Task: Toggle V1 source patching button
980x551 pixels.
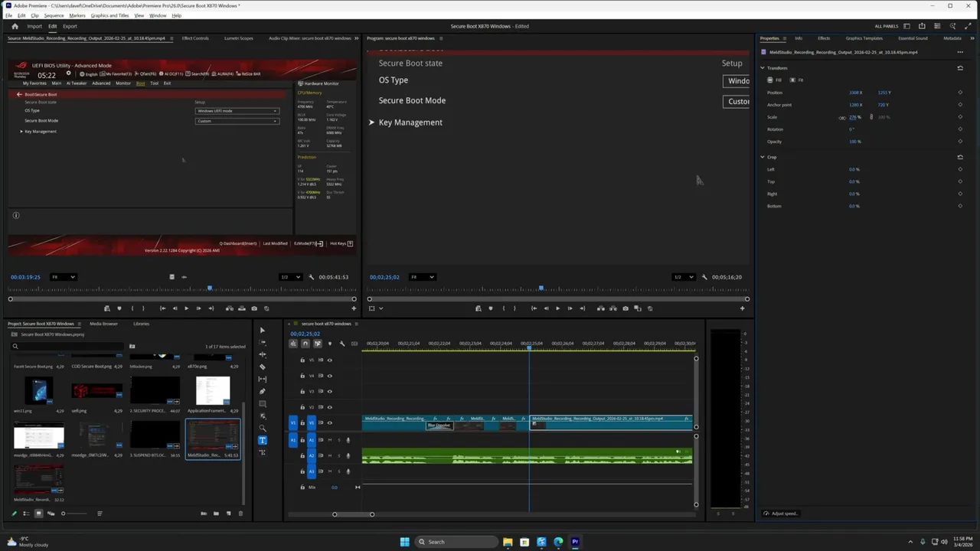Action: point(292,422)
